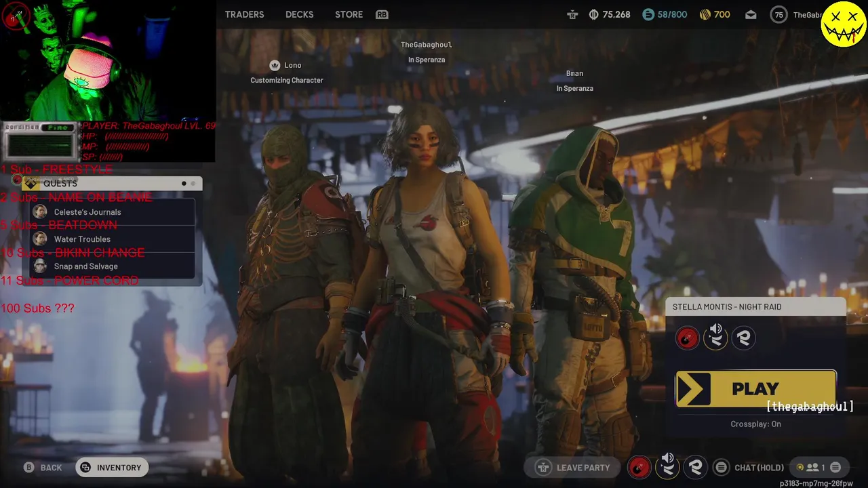
Task: Select the Bman player nameplate
Action: pyautogui.click(x=574, y=73)
